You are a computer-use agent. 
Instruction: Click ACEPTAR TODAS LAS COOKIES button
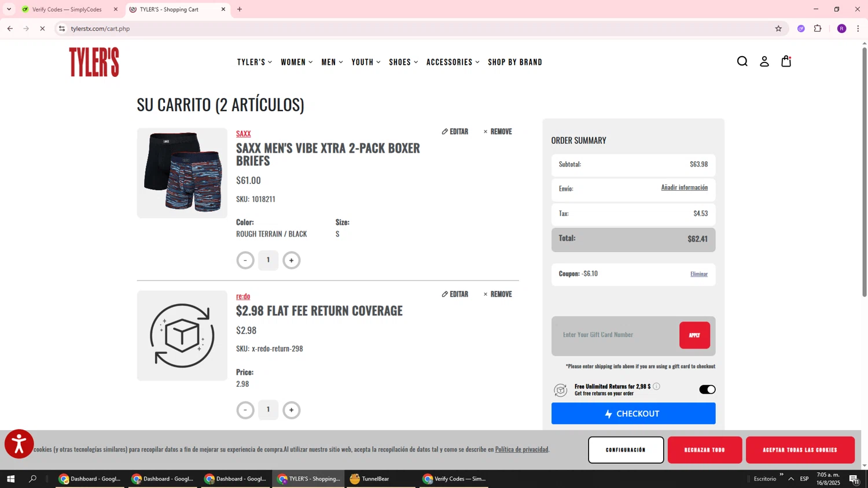point(800,450)
